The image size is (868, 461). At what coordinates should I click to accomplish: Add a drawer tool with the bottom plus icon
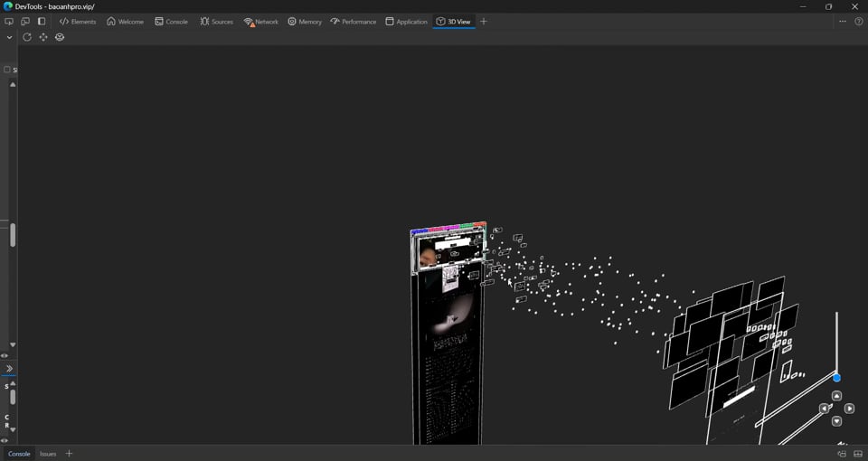click(x=69, y=454)
